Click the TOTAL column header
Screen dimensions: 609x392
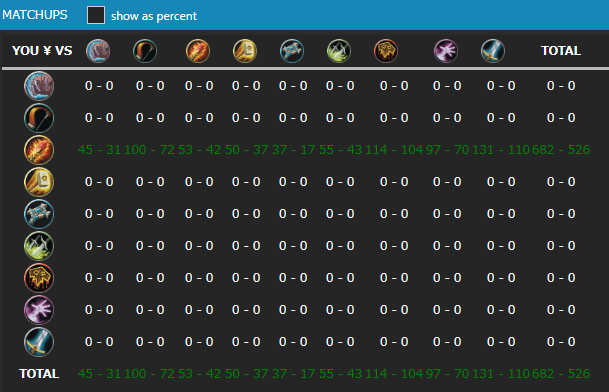561,51
